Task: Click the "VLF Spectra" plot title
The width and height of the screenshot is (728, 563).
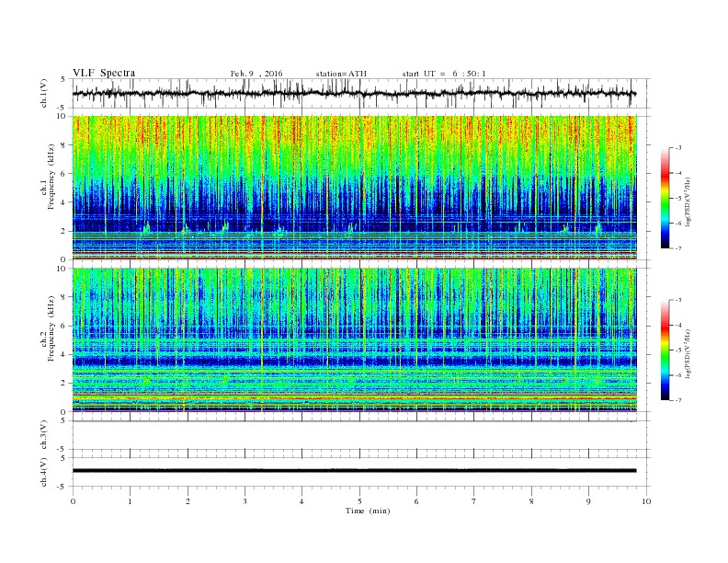Action: pos(104,73)
